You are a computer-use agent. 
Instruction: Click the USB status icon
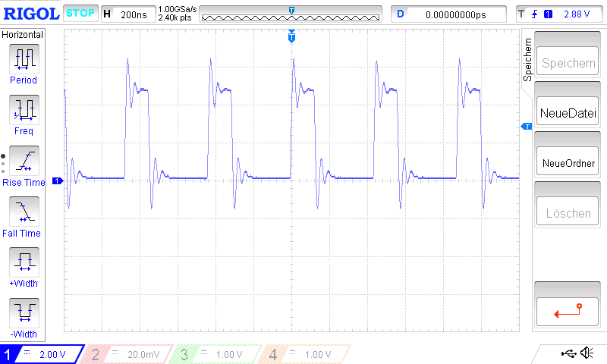click(568, 353)
